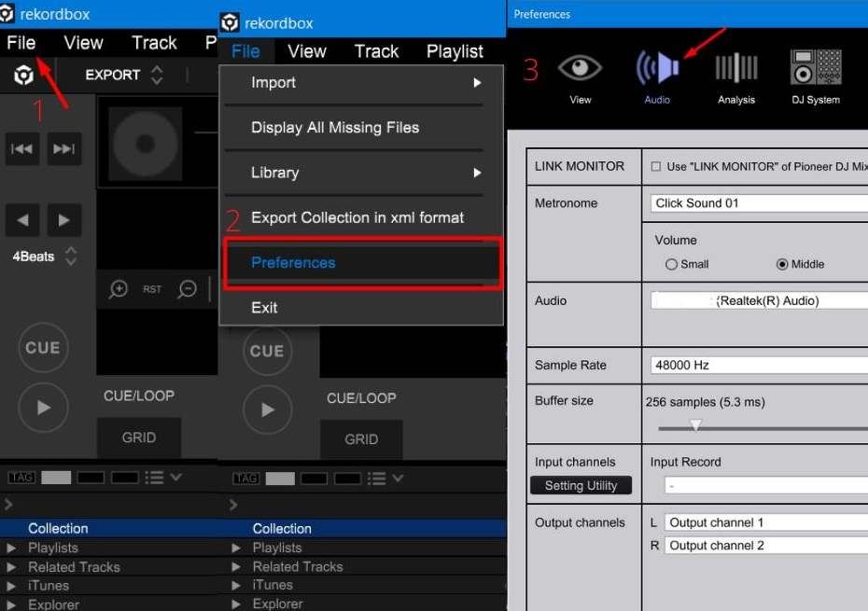Select CUE/LOOP in the middle rekordbox window
Image resolution: width=868 pixels, height=611 pixels.
(x=361, y=398)
